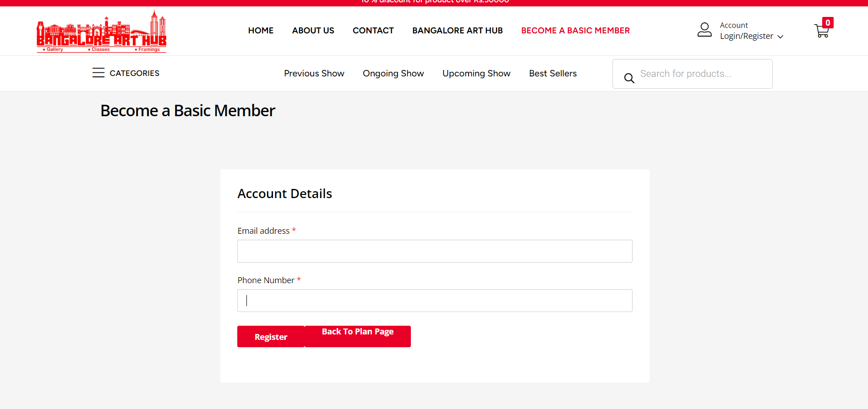This screenshot has height=409, width=868.
Task: Expand the Categories menu
Action: coord(134,73)
